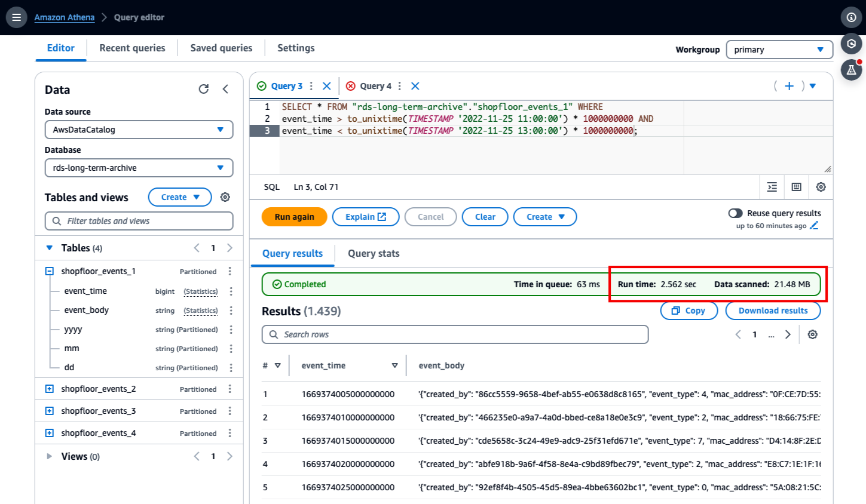Viewport: 866px width, 504px height.
Task: Collapse the Data side panel
Action: [x=225, y=89]
